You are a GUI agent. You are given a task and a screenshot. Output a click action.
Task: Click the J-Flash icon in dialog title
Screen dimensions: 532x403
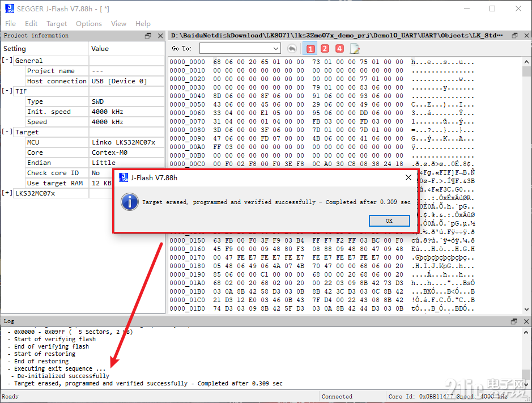click(124, 177)
